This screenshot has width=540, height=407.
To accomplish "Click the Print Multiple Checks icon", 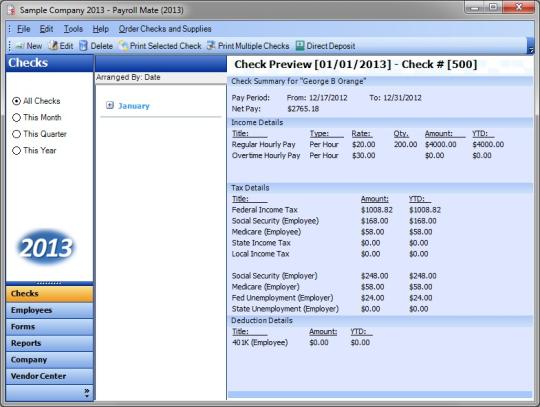I will 211,46.
